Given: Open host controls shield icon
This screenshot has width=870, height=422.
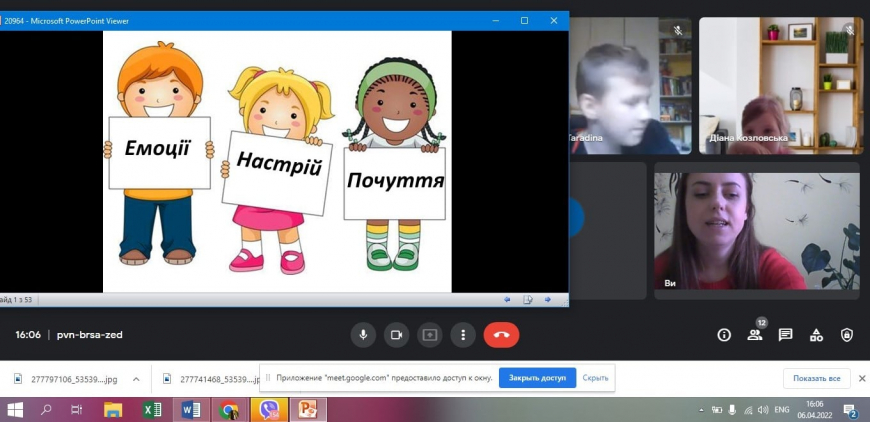Looking at the screenshot, I should coord(847,335).
